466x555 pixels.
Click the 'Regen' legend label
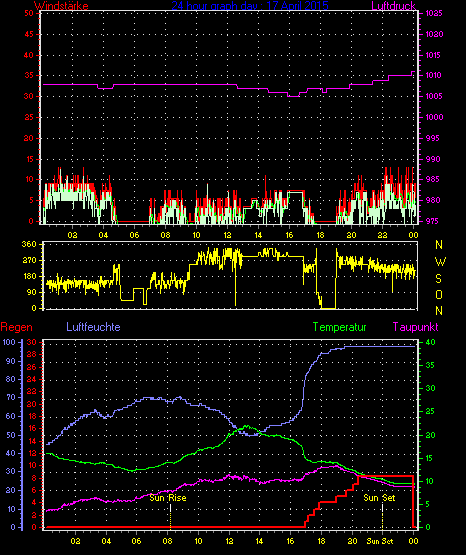pos(16,327)
